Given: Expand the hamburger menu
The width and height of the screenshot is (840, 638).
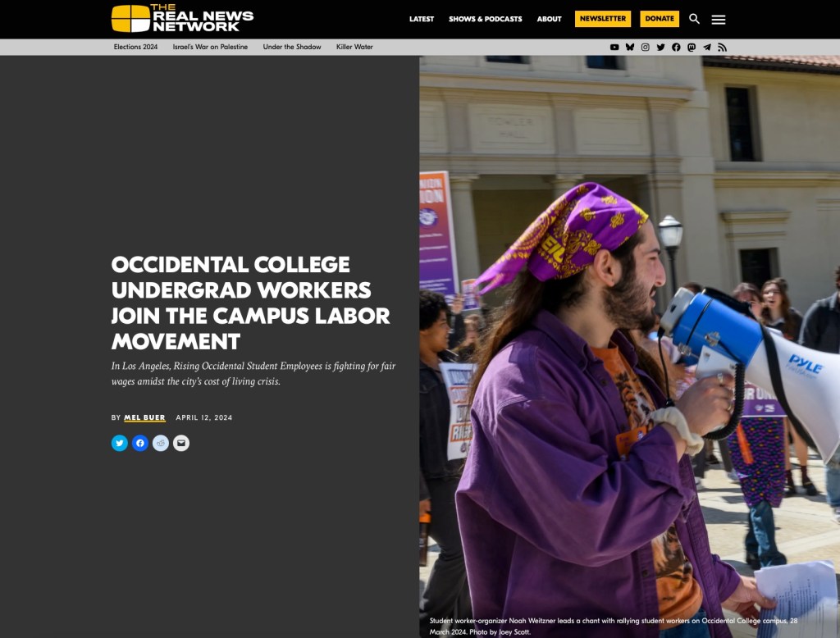Looking at the screenshot, I should (x=719, y=20).
